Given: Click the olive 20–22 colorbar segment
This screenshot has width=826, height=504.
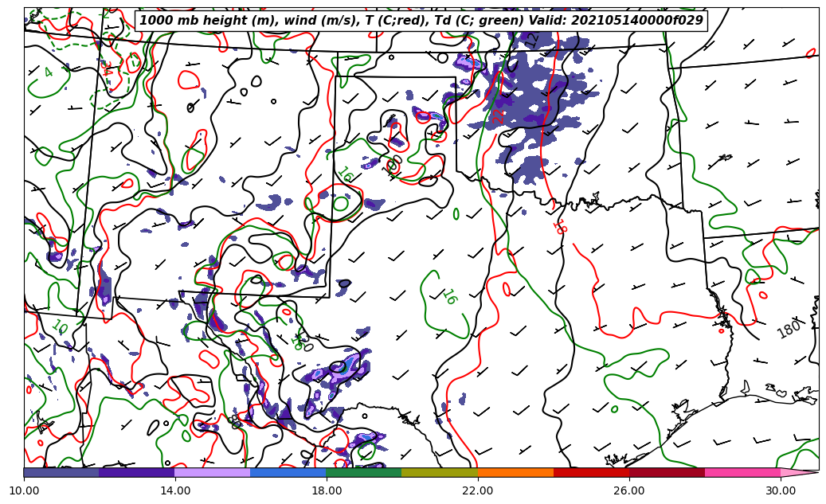Looking at the screenshot, I should (x=440, y=472).
